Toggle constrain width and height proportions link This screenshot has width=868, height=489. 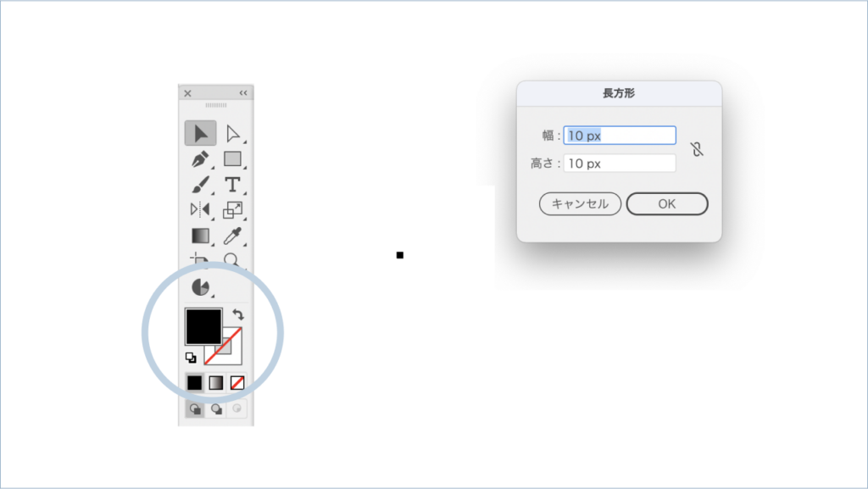pyautogui.click(x=697, y=149)
